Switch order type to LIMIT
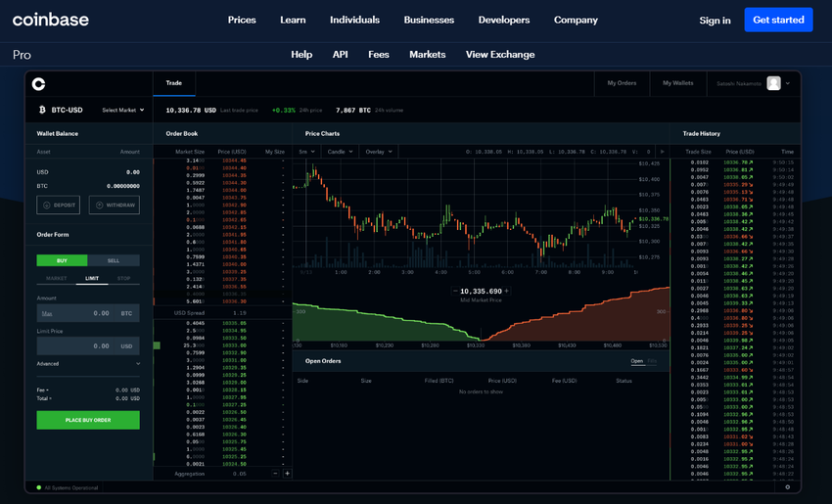This screenshot has width=832, height=504. point(92,279)
